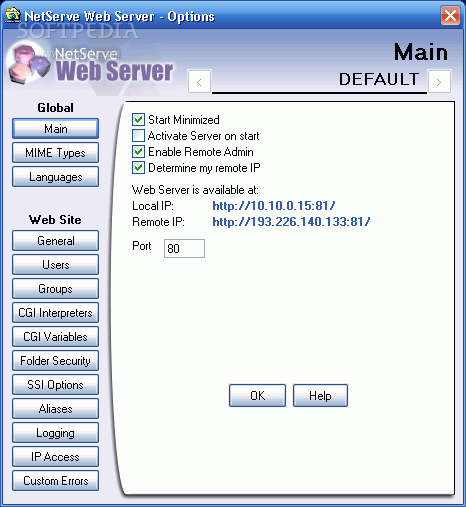Click the next site arrow button
This screenshot has height=507, width=466.
click(x=439, y=81)
